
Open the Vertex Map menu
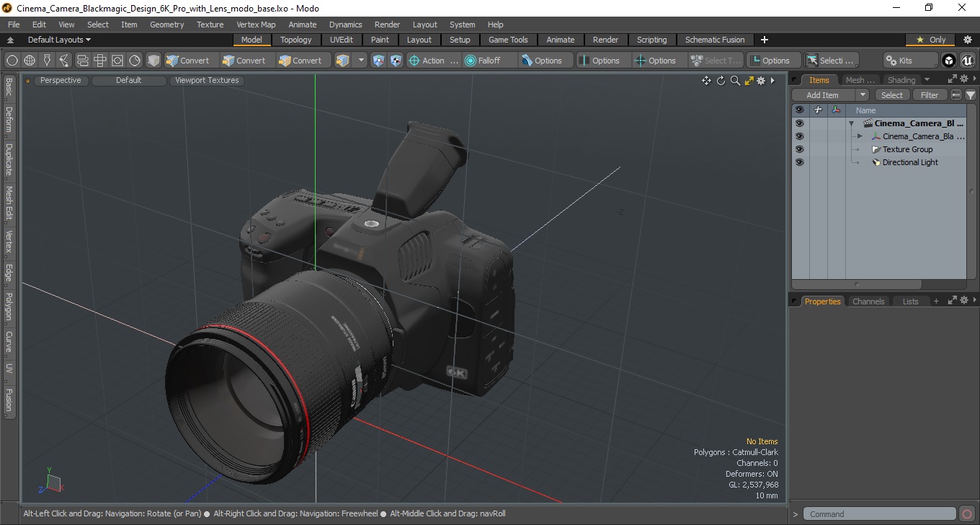click(256, 25)
